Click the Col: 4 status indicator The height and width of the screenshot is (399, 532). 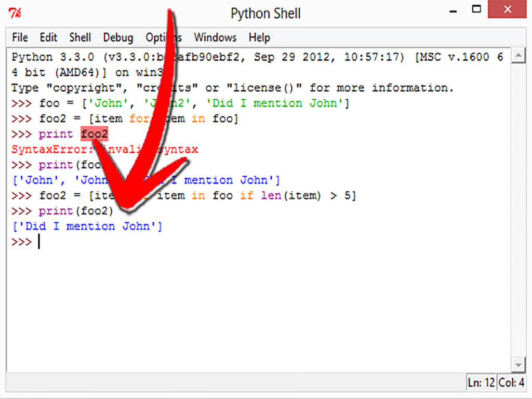coord(511,383)
